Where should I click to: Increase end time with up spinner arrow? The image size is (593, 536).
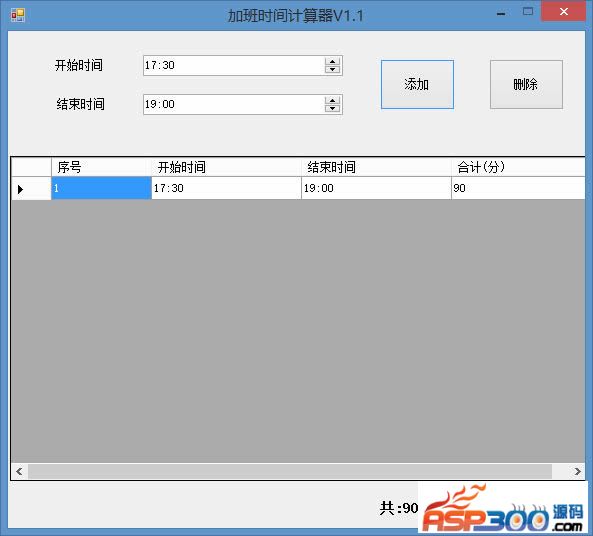(x=332, y=101)
